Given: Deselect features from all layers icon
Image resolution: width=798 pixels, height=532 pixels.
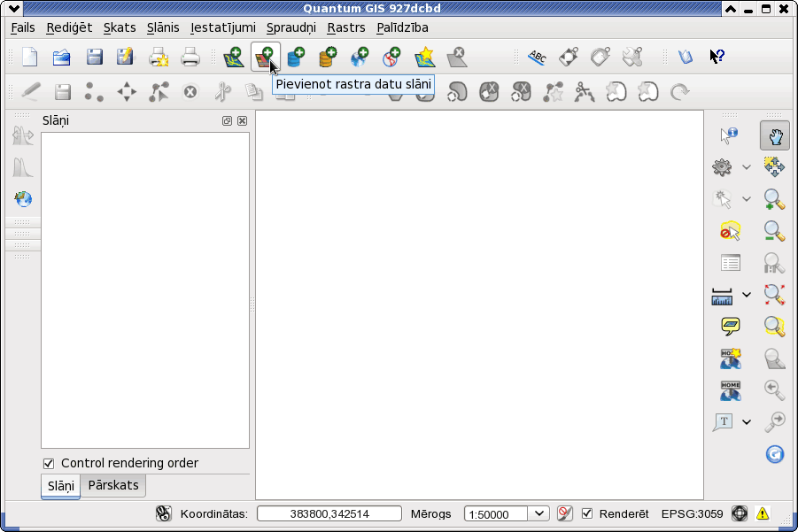Looking at the screenshot, I should pos(731,231).
